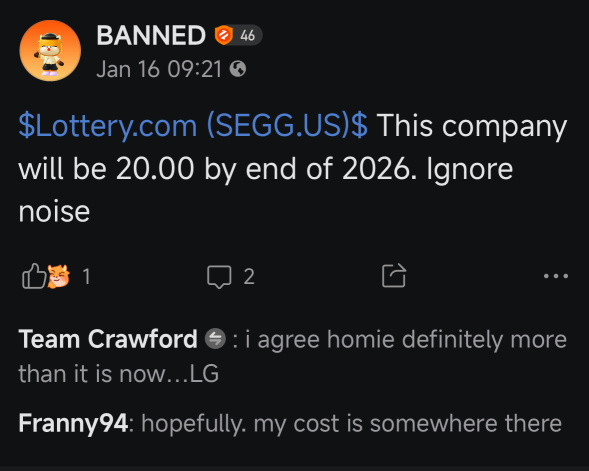Click the like count number 1

click(86, 276)
